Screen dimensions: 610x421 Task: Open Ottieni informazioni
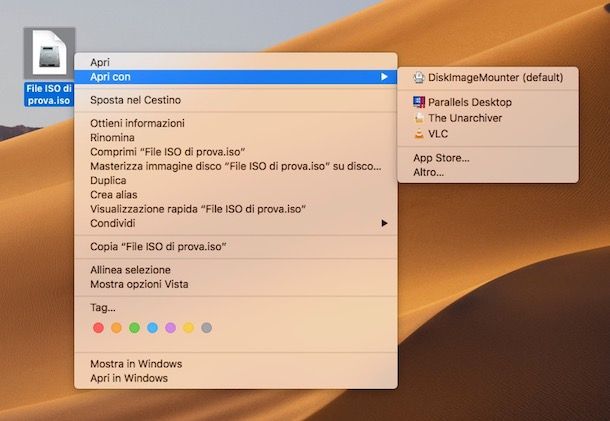(x=236, y=123)
